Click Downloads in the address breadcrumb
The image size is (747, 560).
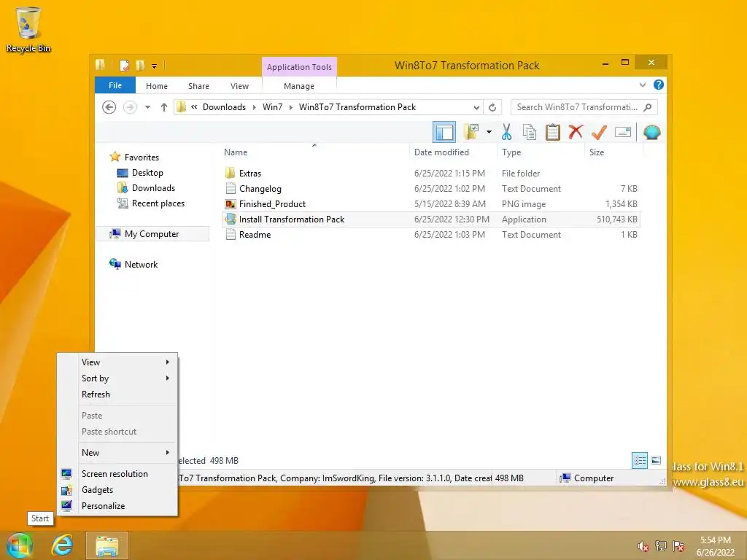[x=225, y=107]
